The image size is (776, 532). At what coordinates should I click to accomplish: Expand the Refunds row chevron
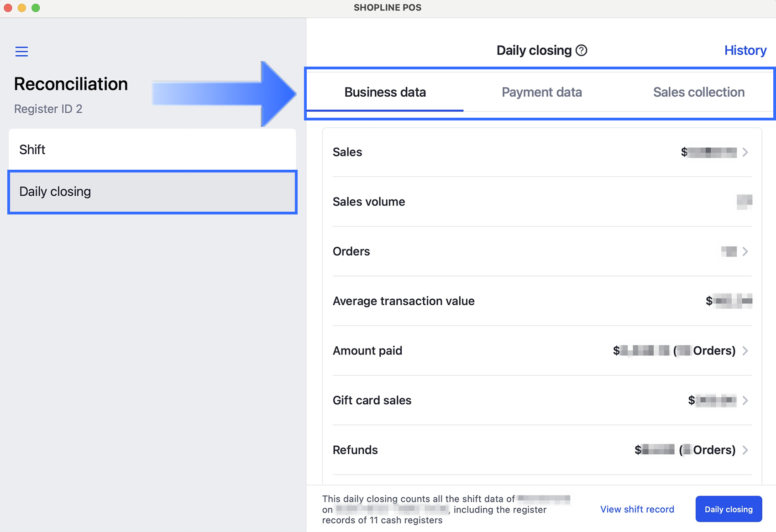(745, 450)
